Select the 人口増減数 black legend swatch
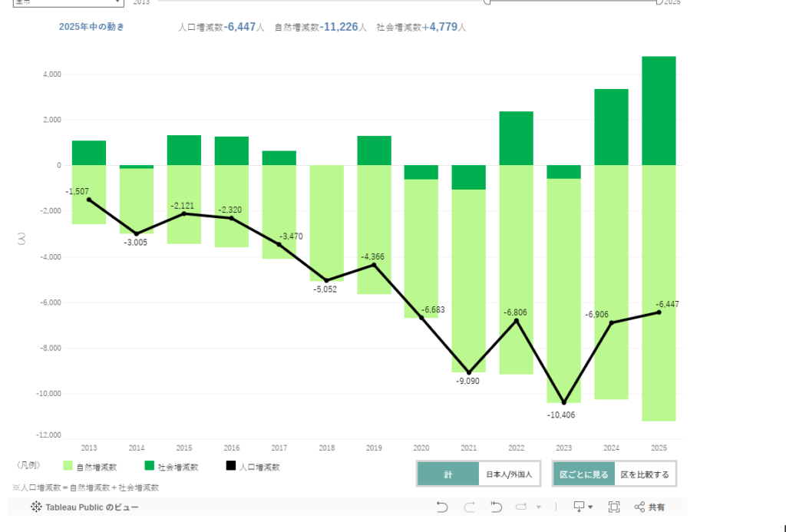Viewport: 786px width, 532px height. click(x=231, y=466)
